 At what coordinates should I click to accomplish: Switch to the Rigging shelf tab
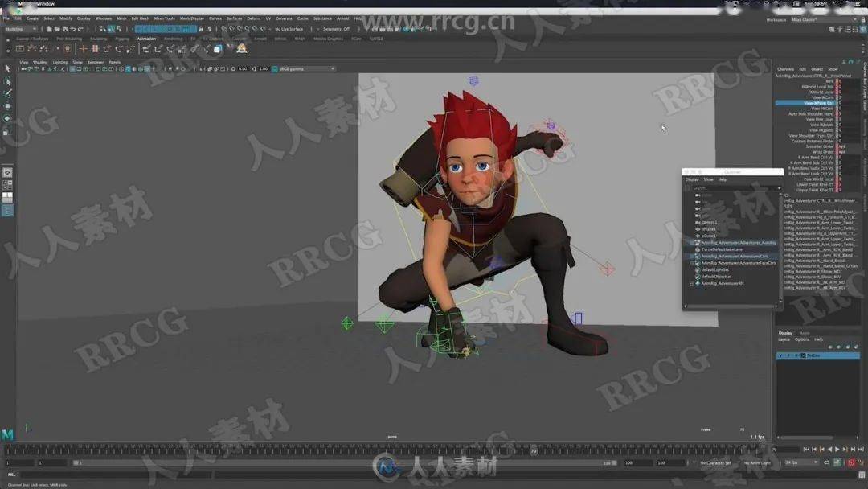pos(121,39)
